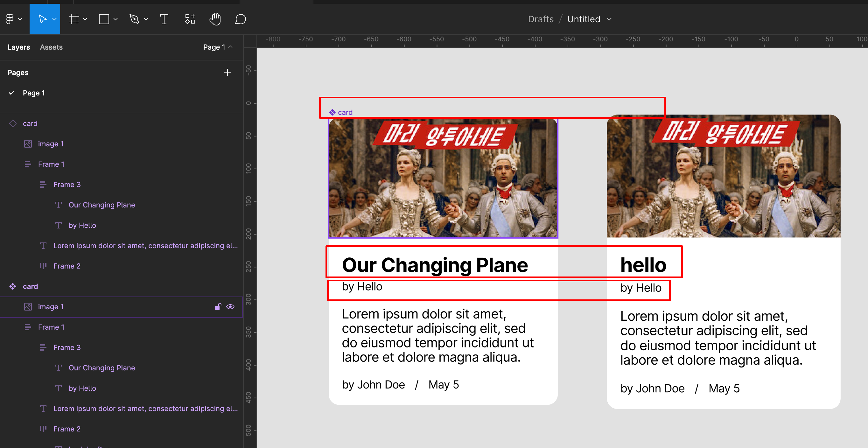Toggle lock on selected image 1 layer
This screenshot has height=448, width=868.
point(218,306)
